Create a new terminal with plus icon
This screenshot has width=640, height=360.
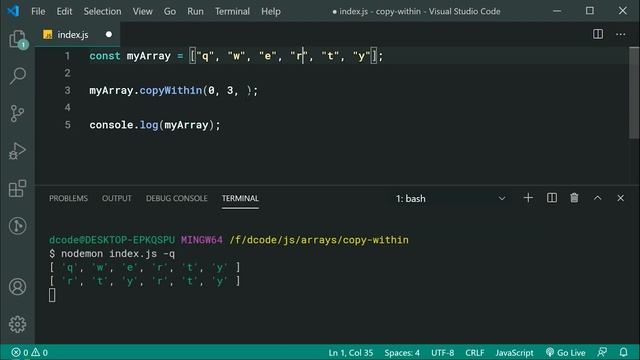point(528,198)
